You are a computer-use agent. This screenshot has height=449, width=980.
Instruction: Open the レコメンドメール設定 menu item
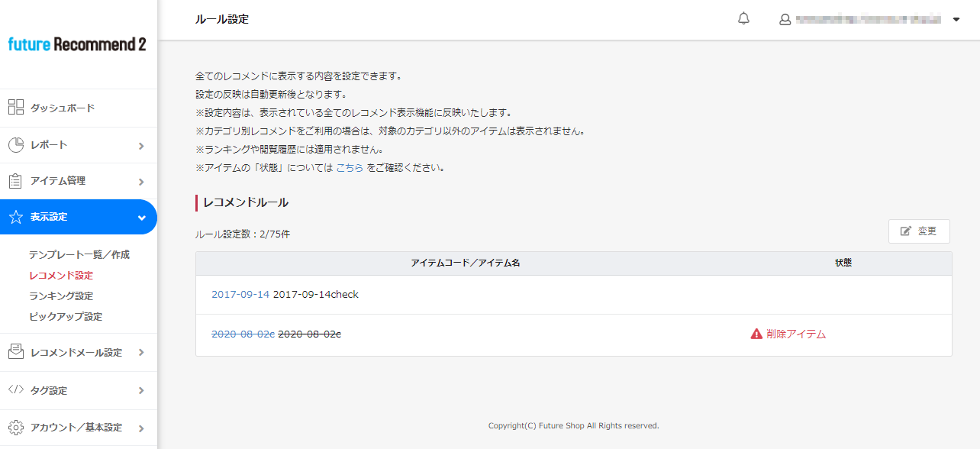[x=79, y=352]
